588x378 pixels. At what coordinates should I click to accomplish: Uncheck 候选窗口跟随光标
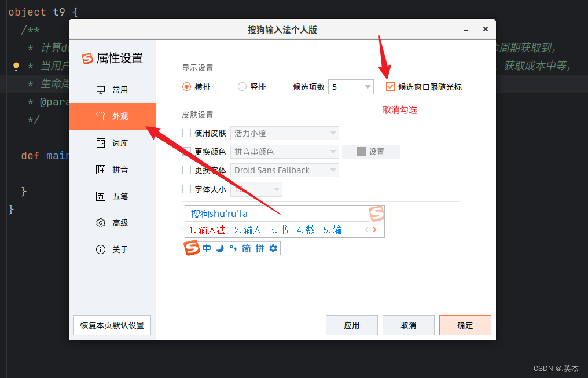click(390, 86)
